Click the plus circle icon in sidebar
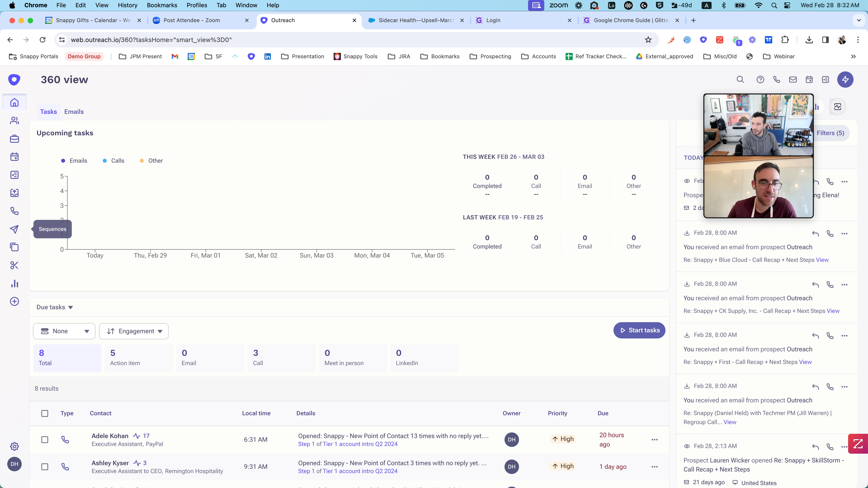868x488 pixels. [x=14, y=301]
